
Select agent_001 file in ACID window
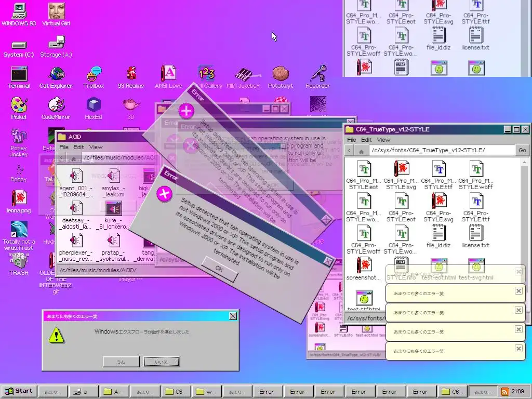pos(76,183)
